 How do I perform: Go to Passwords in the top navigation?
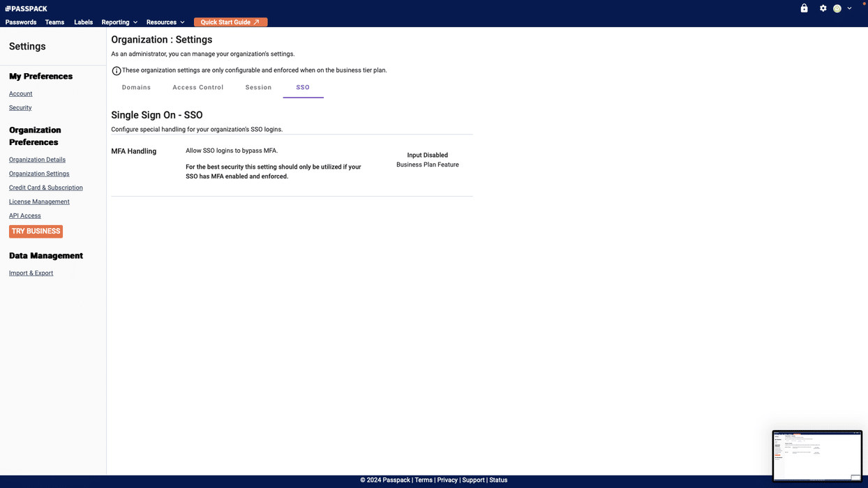point(21,22)
